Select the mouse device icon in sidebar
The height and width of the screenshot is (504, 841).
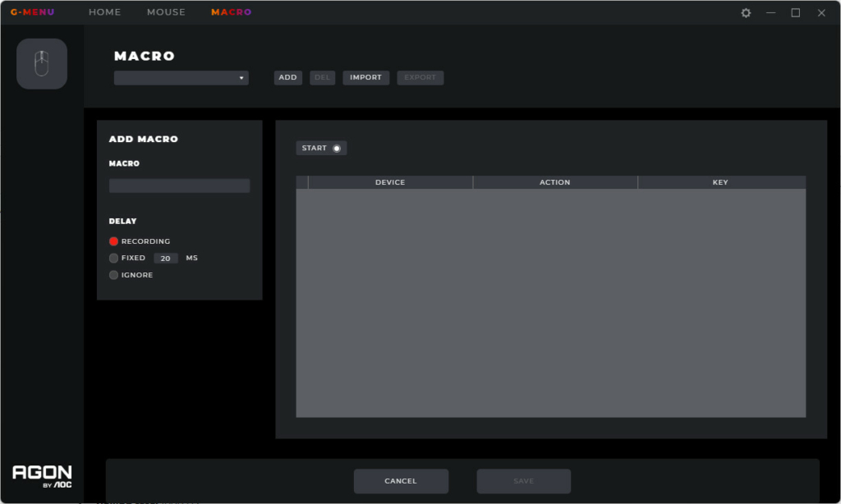tap(42, 64)
